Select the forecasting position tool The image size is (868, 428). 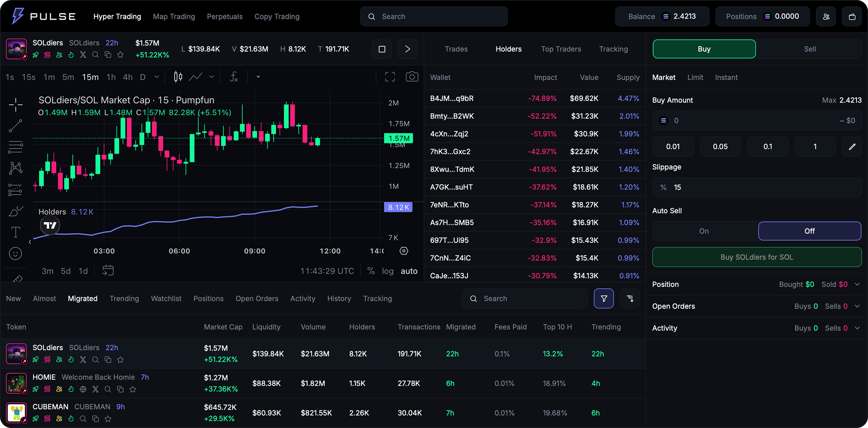click(x=16, y=190)
